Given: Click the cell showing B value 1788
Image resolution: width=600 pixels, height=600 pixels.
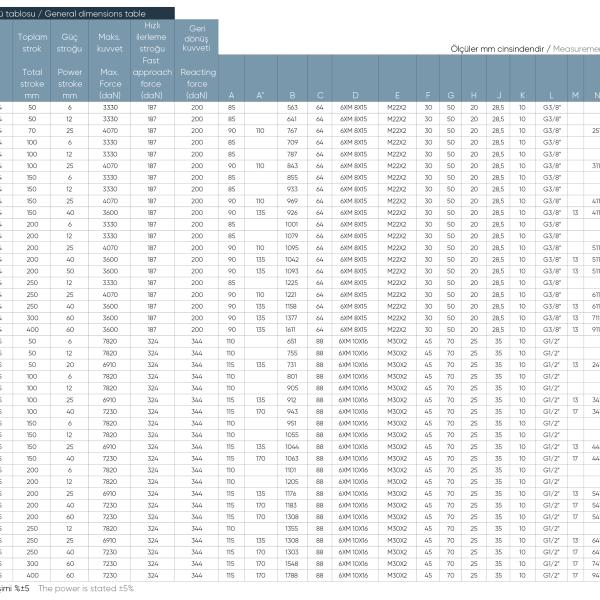Looking at the screenshot, I should coord(292,575).
